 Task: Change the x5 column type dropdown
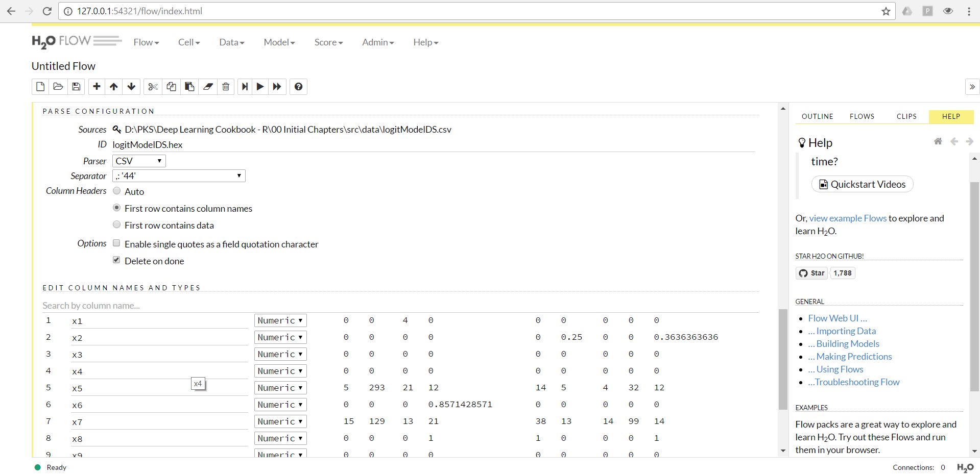click(280, 388)
